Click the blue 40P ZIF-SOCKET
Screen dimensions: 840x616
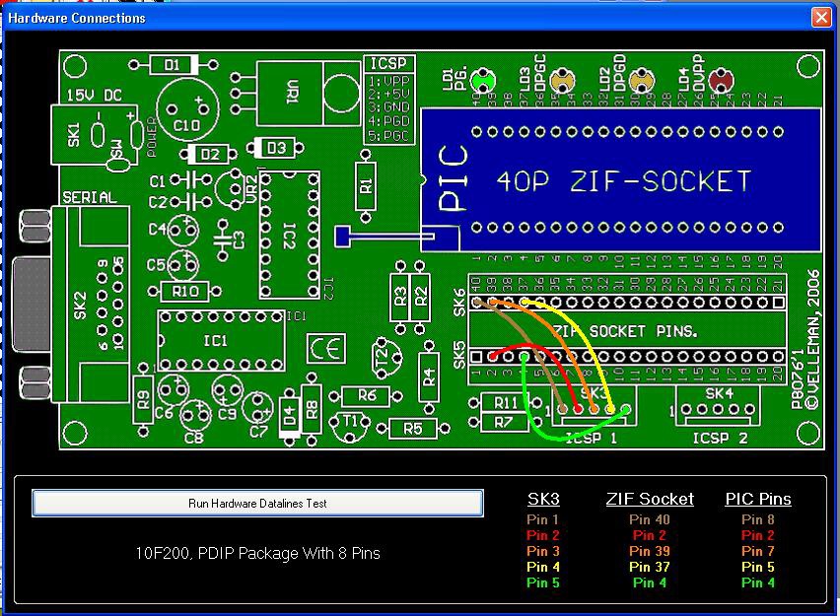click(x=621, y=179)
